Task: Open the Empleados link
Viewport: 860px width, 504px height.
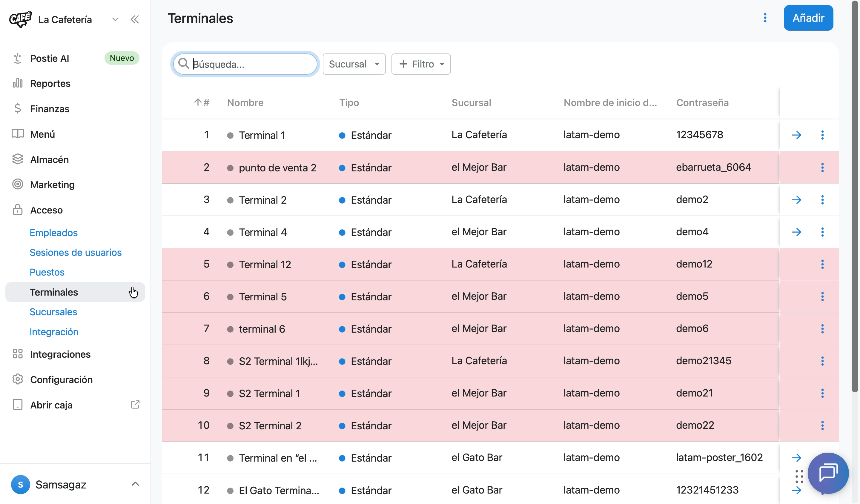Action: (53, 233)
